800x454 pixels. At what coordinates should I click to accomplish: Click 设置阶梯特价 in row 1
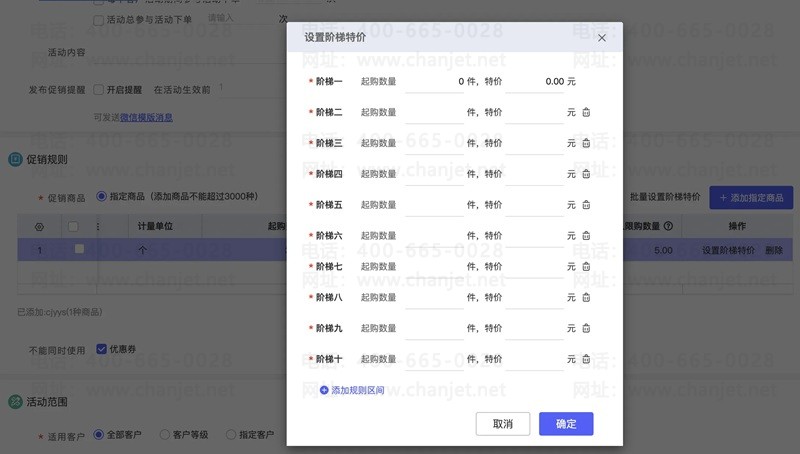pos(728,250)
